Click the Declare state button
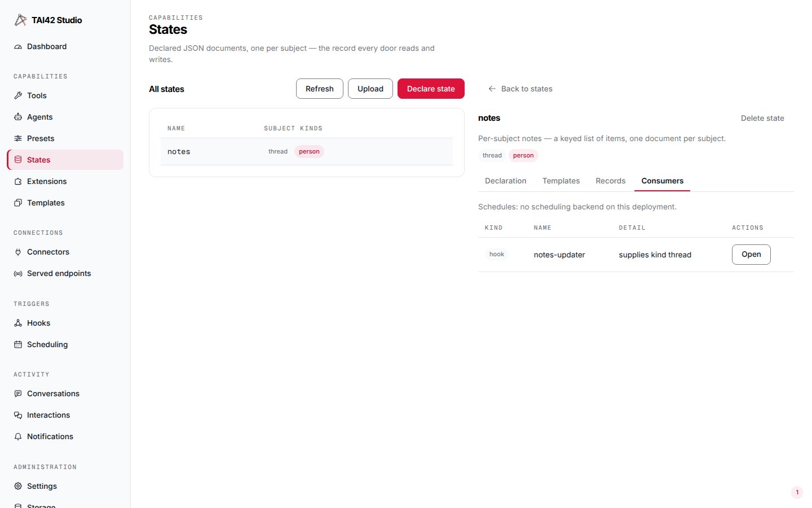 (x=431, y=89)
